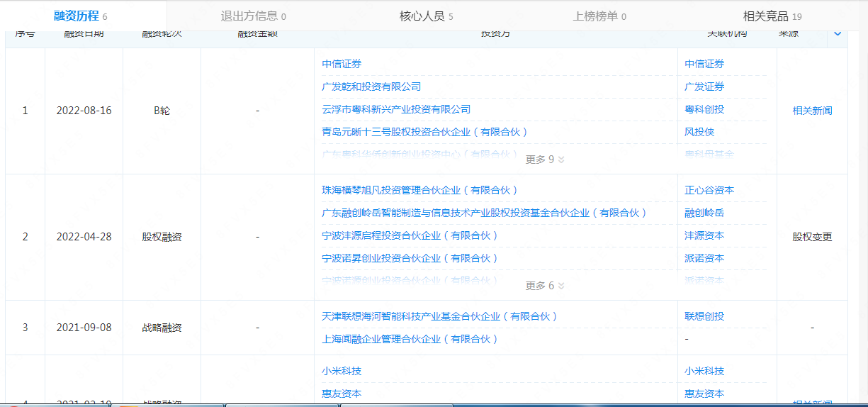Open 云浮市粤科新兴产业投资有限公司 link

pos(396,109)
